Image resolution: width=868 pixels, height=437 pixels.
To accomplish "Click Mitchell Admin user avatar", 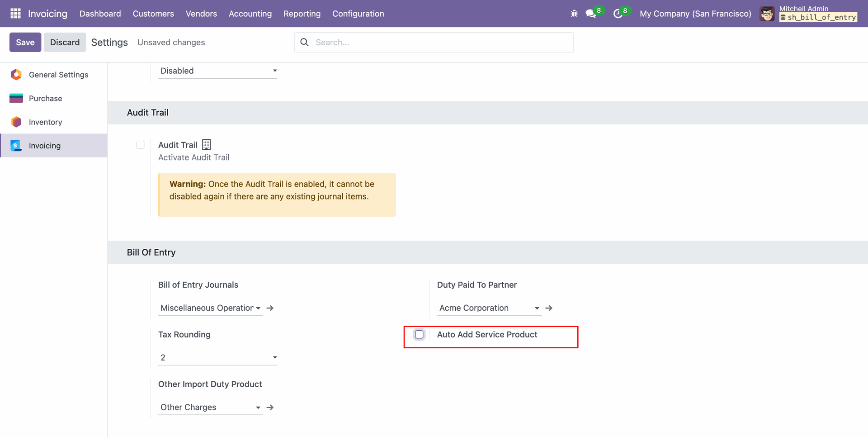I will point(767,14).
